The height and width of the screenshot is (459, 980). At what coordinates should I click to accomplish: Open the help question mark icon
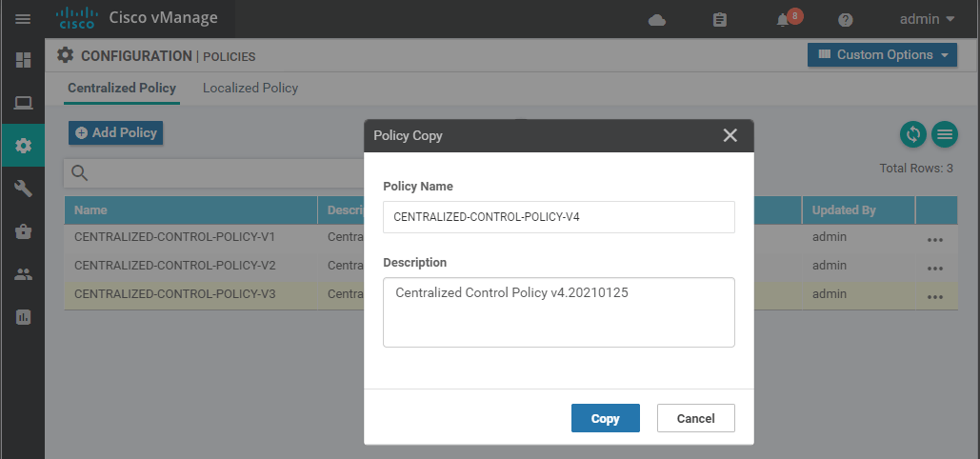(845, 20)
